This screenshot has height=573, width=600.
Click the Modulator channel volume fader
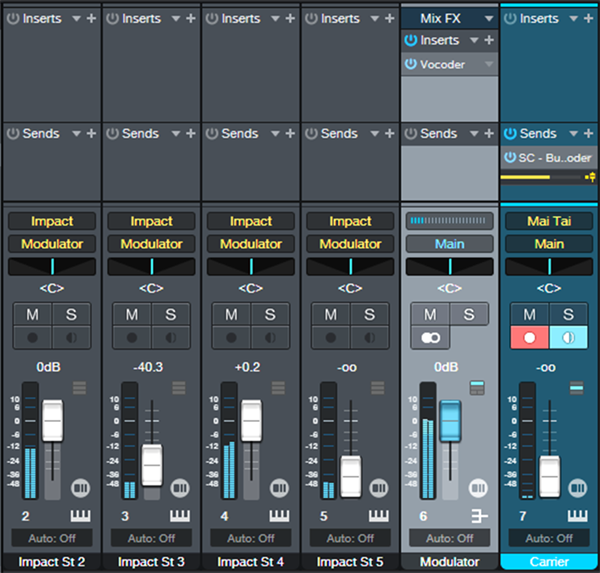pos(450,421)
